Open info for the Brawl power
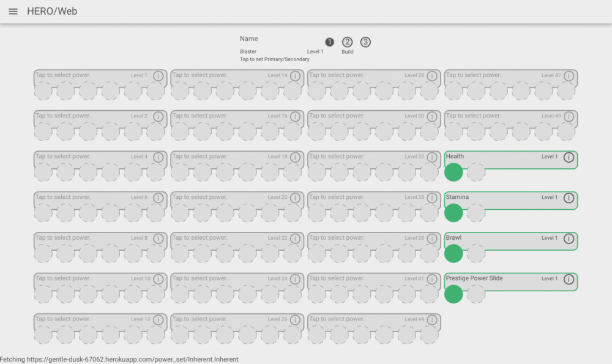 (x=569, y=239)
